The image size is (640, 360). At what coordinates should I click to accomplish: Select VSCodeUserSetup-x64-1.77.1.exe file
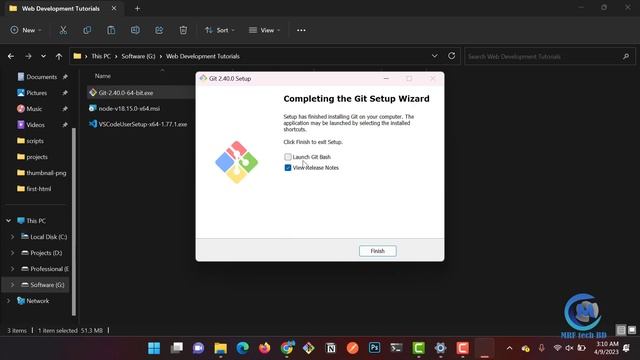coord(142,124)
